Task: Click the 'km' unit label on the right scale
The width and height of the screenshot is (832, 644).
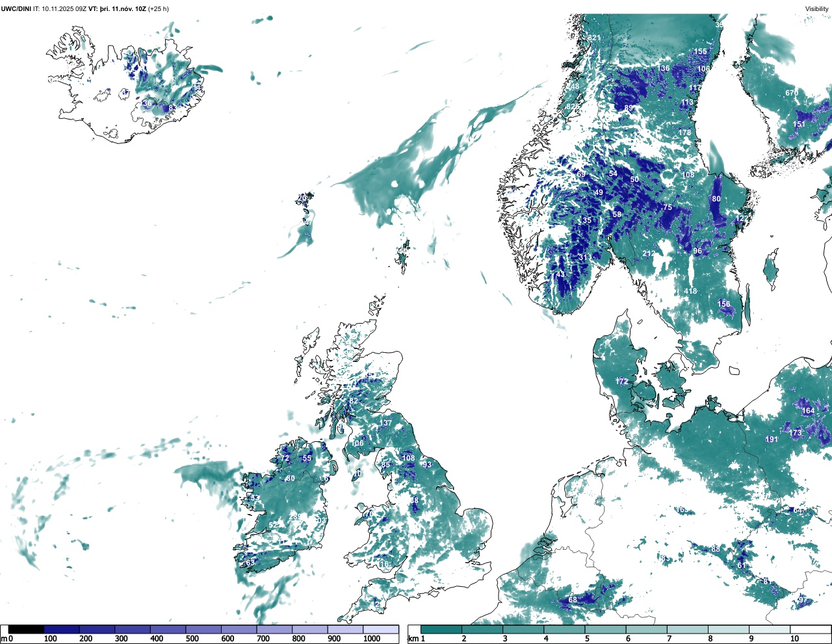Action: click(x=413, y=639)
